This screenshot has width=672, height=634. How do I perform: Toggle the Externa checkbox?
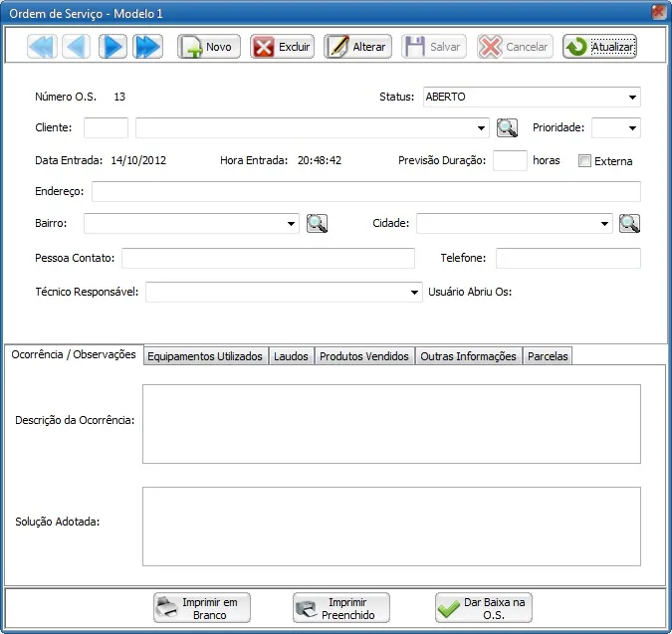pyautogui.click(x=584, y=161)
